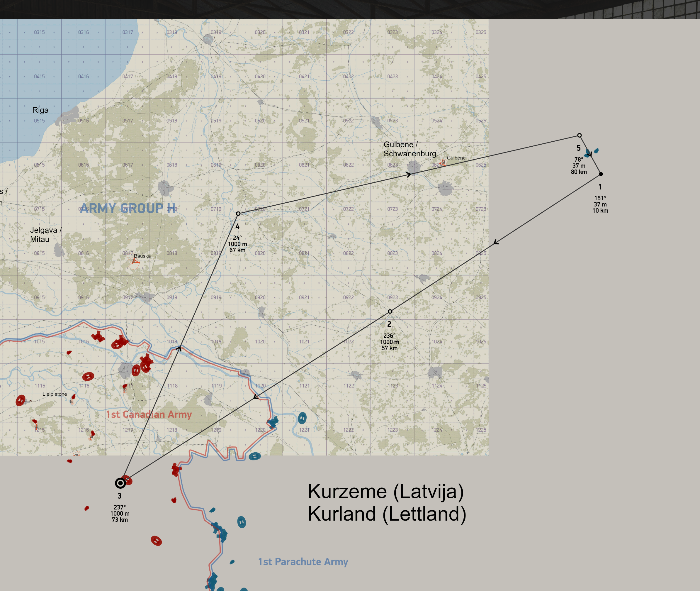Click waypoint 5 open circle marker
The width and height of the screenshot is (700, 591).
[x=580, y=136]
